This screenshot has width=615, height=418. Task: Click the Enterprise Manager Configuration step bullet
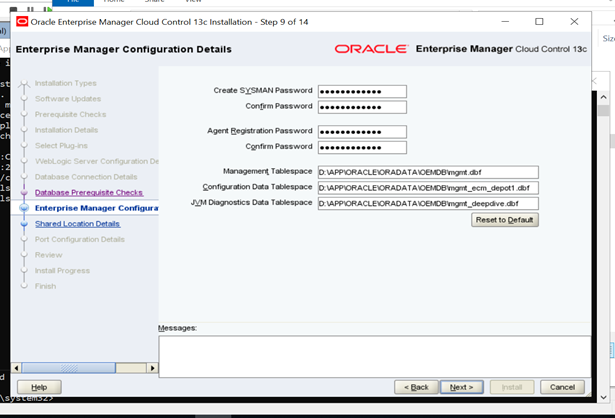coord(24,208)
